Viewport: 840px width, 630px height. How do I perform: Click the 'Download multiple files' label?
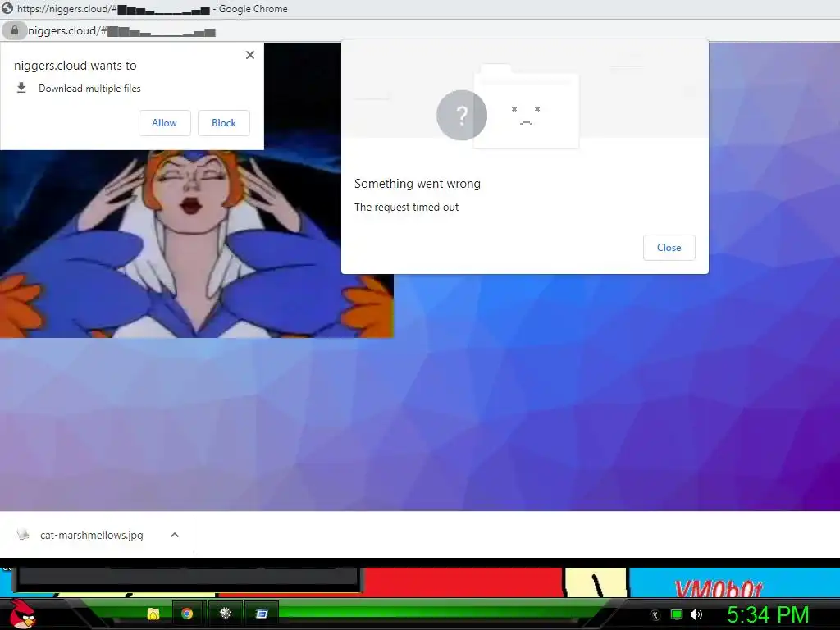click(x=89, y=89)
